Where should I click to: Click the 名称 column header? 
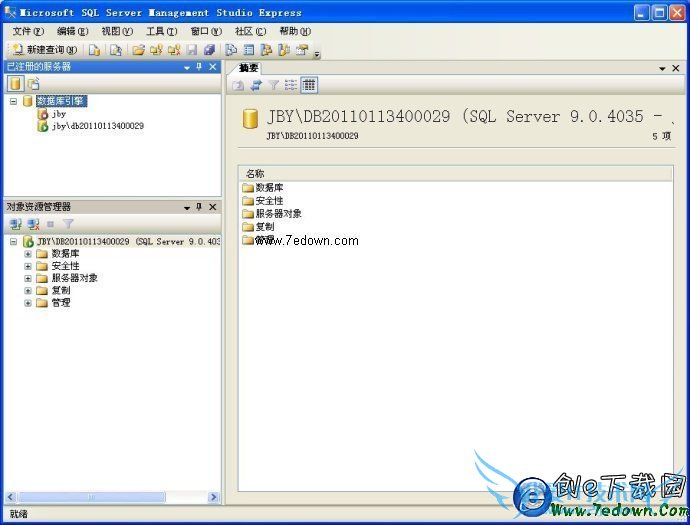(455, 173)
